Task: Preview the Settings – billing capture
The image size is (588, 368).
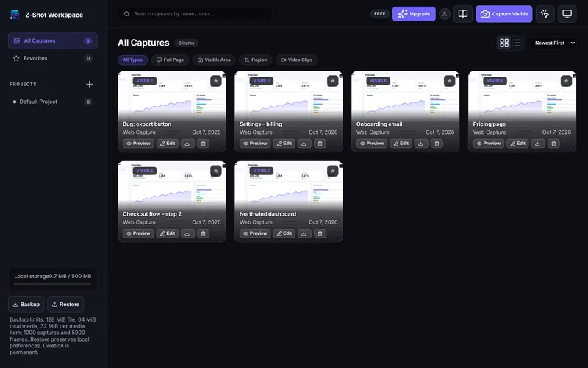Action: [x=255, y=144]
